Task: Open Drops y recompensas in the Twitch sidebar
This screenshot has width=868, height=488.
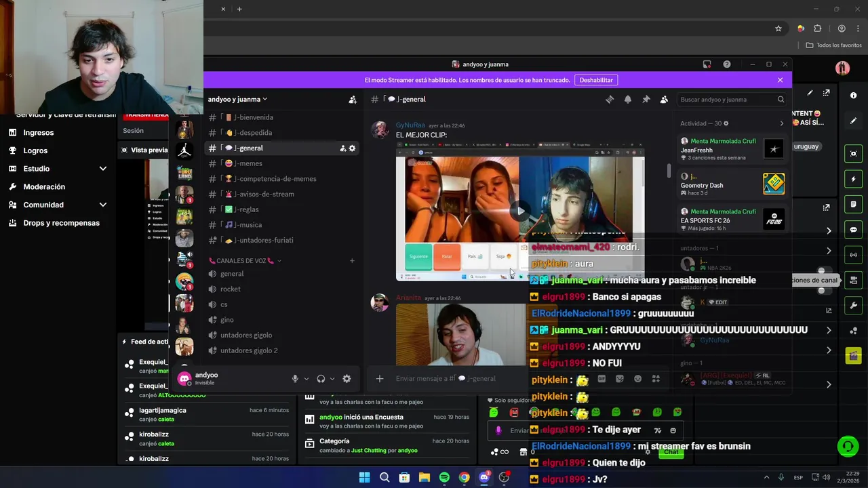Action: (x=61, y=223)
